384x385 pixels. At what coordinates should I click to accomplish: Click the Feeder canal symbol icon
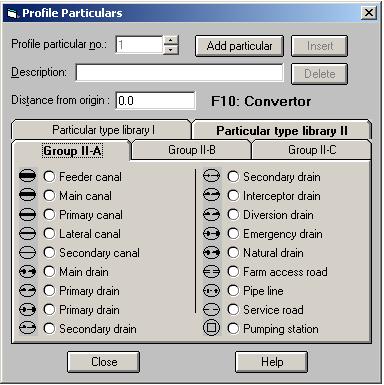coord(27,176)
